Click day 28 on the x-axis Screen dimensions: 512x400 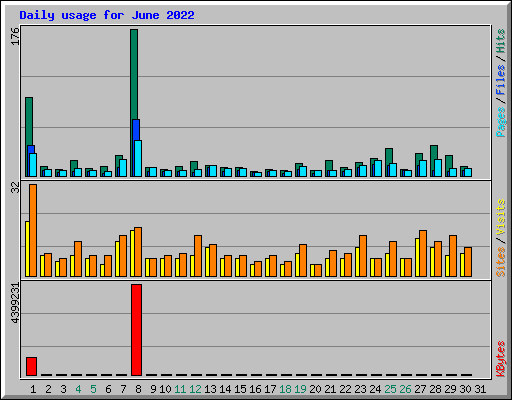(435, 389)
